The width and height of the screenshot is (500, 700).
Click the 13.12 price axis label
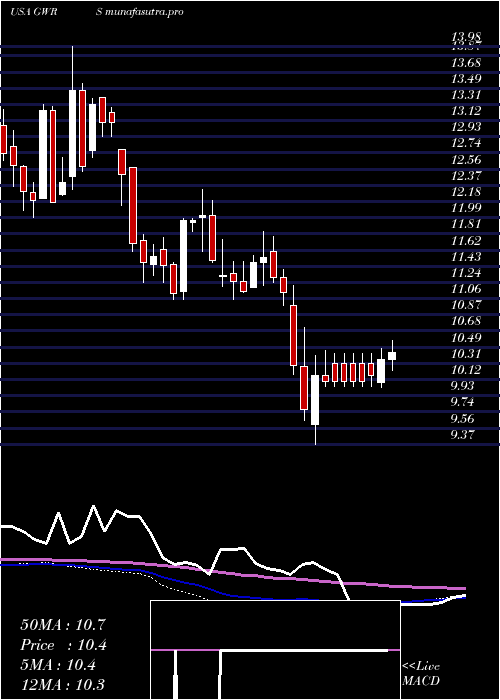pos(466,110)
